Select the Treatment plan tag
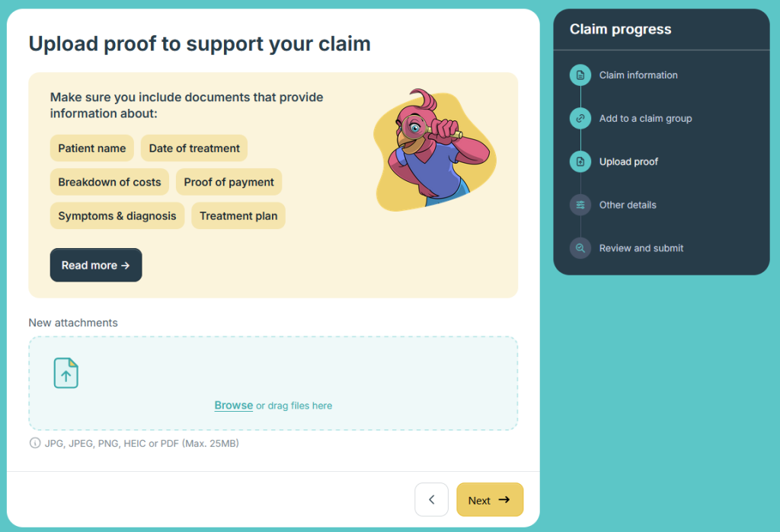Screen dimensions: 780x532 pyautogui.click(x=238, y=215)
